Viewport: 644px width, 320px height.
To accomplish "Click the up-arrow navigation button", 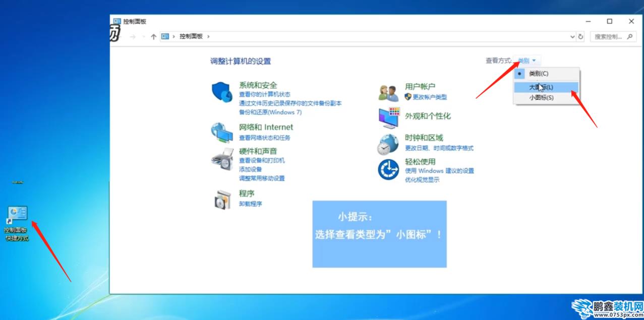I will click(153, 36).
